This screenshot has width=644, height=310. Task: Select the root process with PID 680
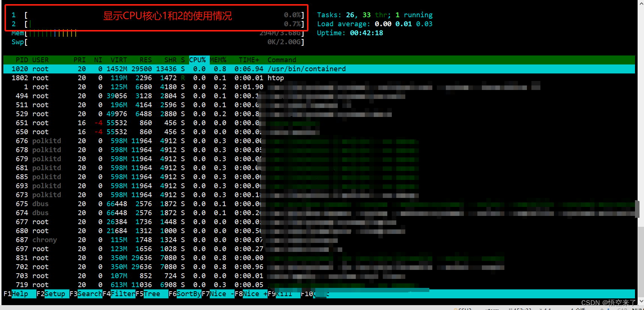tap(319, 231)
